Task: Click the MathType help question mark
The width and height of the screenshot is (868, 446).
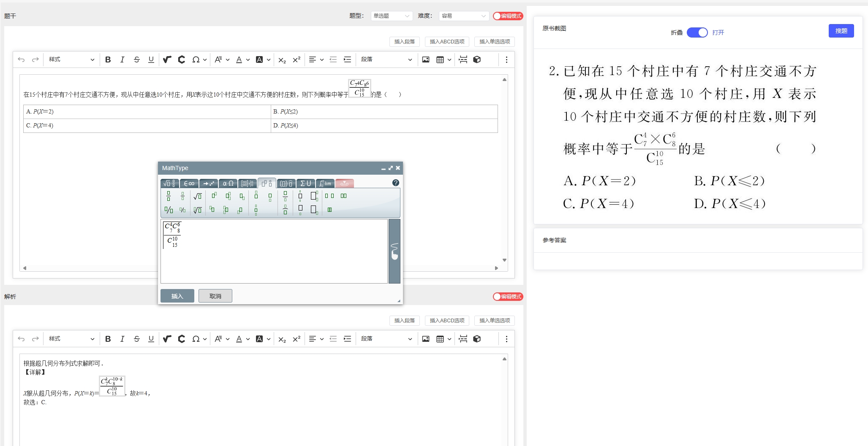Action: point(395,183)
